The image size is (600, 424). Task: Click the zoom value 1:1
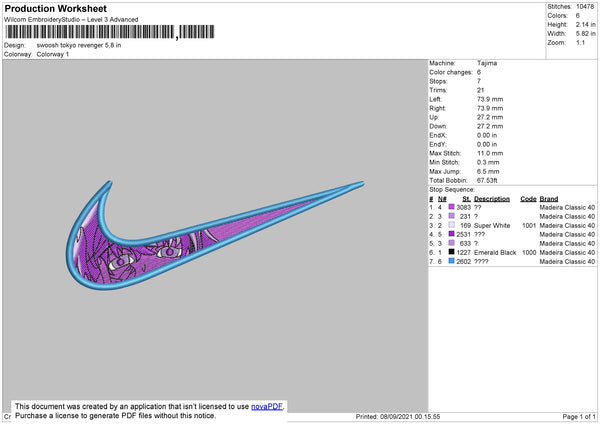(x=580, y=42)
